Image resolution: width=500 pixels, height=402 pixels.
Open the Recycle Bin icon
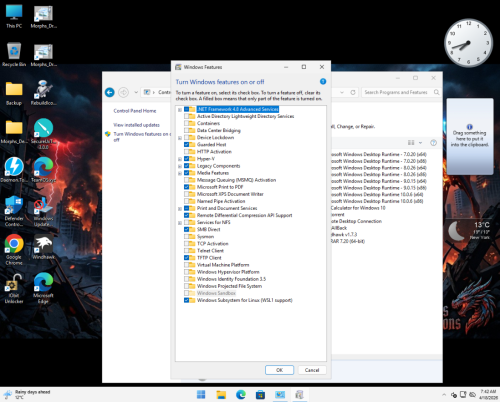[14, 55]
